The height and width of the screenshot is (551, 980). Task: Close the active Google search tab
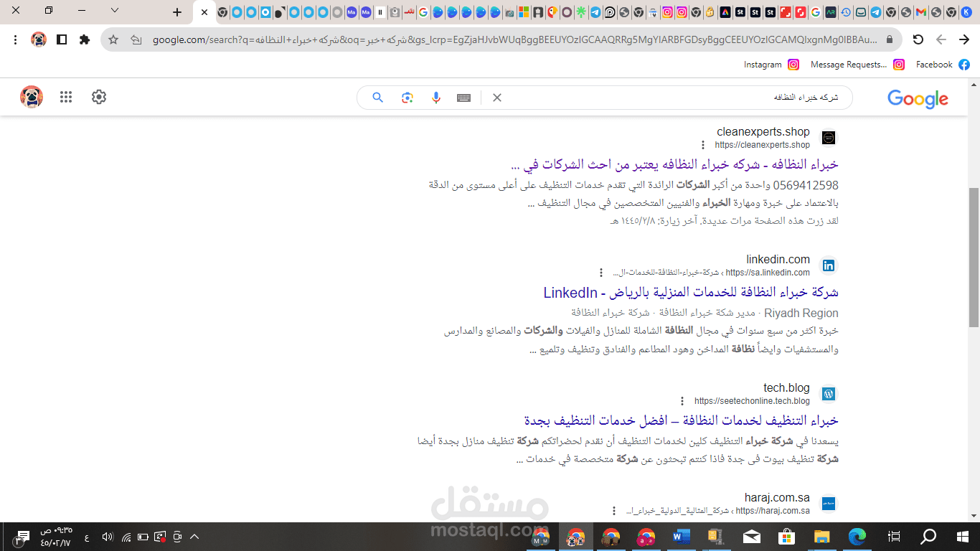204,12
